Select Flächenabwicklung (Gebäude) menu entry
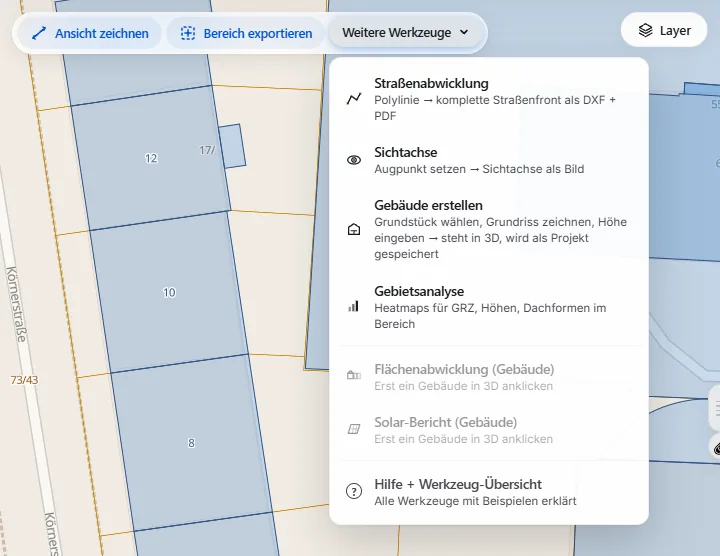This screenshot has height=556, width=720. [x=489, y=377]
